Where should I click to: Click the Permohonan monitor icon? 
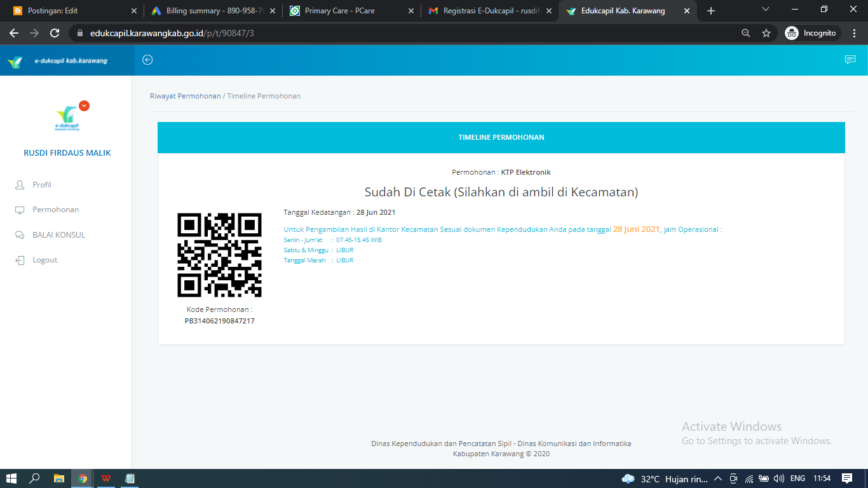click(19, 210)
